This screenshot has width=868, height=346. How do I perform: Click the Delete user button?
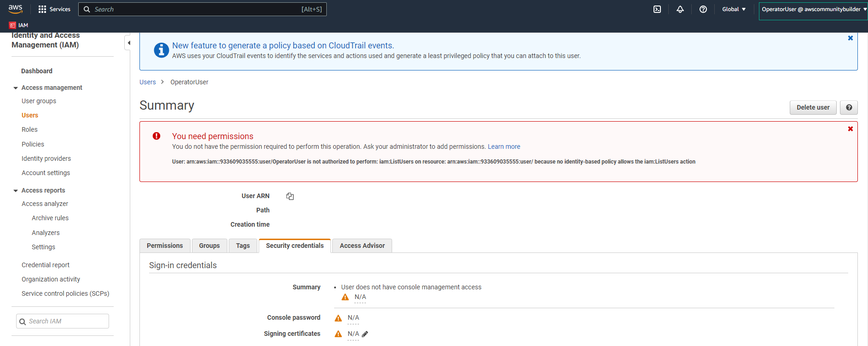pos(813,107)
